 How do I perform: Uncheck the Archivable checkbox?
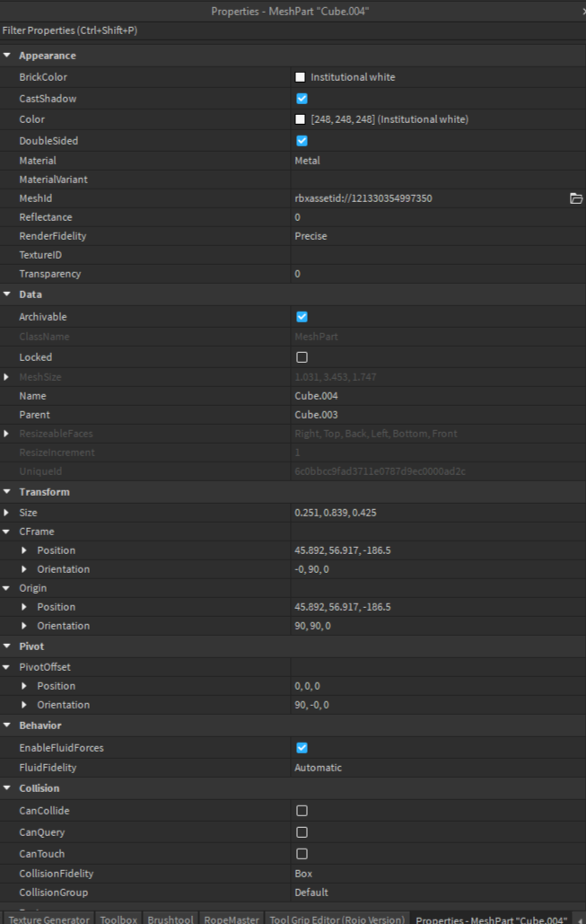(302, 317)
